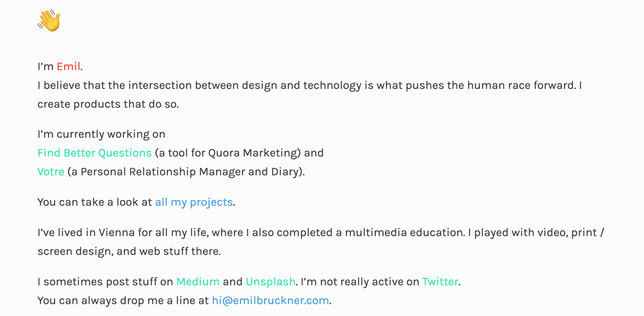Open the Votre project link
Viewport: 644px width, 316px height.
point(51,172)
